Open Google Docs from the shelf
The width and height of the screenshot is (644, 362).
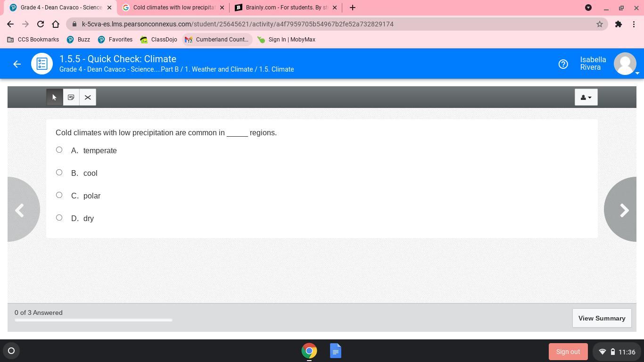coord(336,351)
